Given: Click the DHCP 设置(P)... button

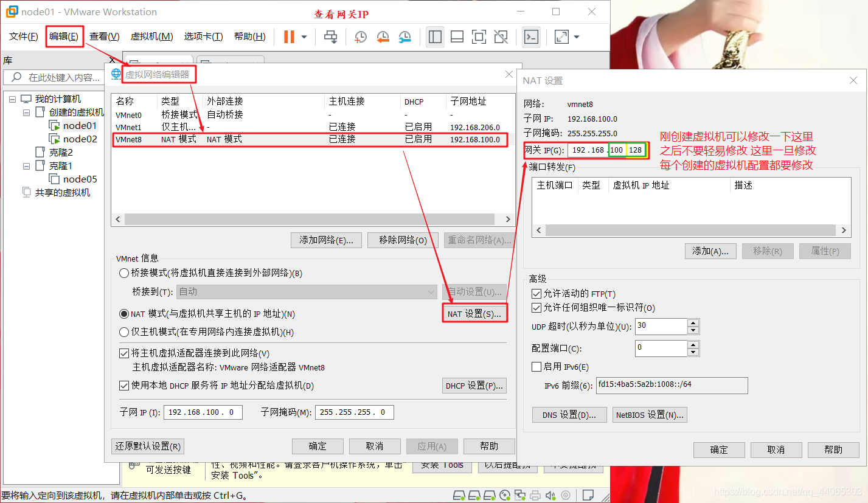Looking at the screenshot, I should tap(474, 386).
